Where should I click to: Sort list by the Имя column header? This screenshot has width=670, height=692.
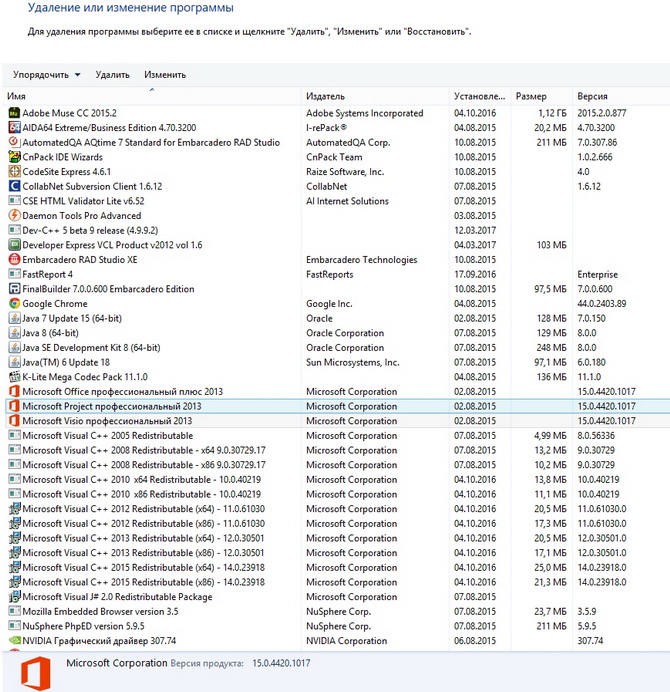(x=150, y=96)
